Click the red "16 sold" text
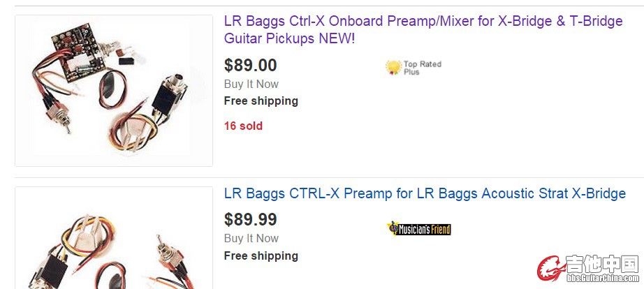The image size is (644, 289). (243, 126)
